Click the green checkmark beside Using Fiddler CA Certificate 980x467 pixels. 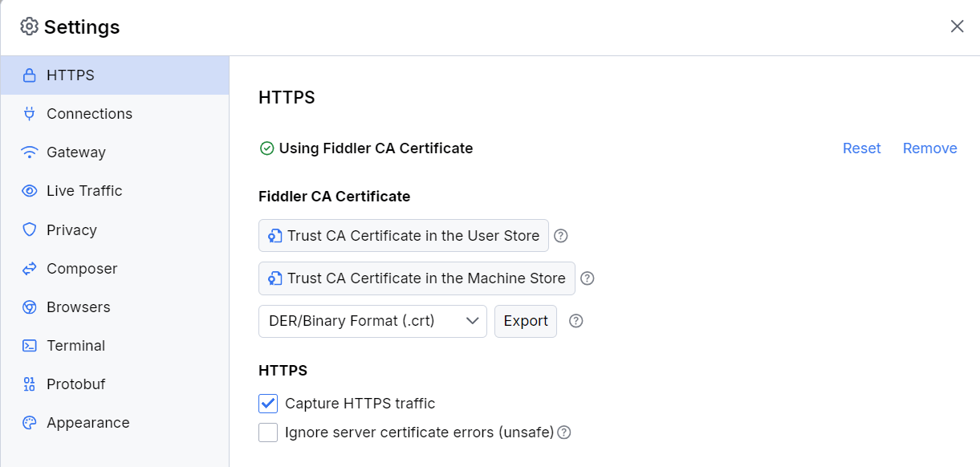point(266,148)
